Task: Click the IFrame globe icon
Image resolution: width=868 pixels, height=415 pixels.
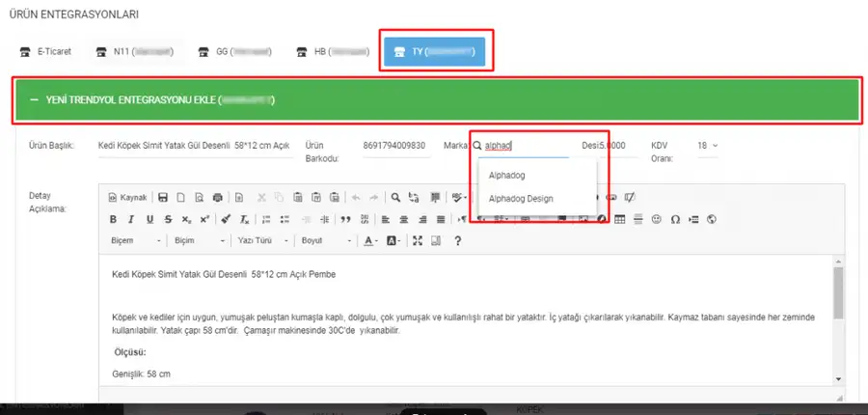Action: pos(712,219)
